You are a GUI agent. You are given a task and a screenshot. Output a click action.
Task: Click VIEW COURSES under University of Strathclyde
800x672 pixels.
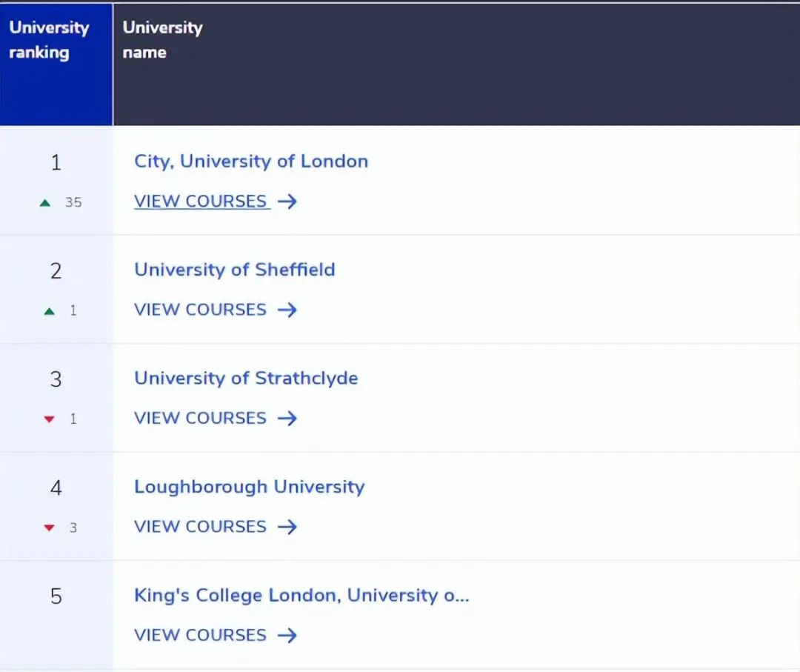coord(200,418)
